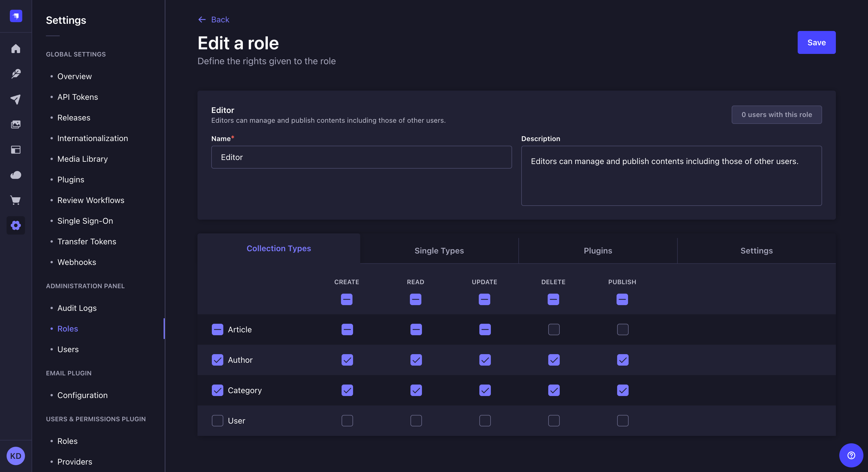Select the home icon in the sidebar
The width and height of the screenshot is (868, 472).
tap(16, 49)
